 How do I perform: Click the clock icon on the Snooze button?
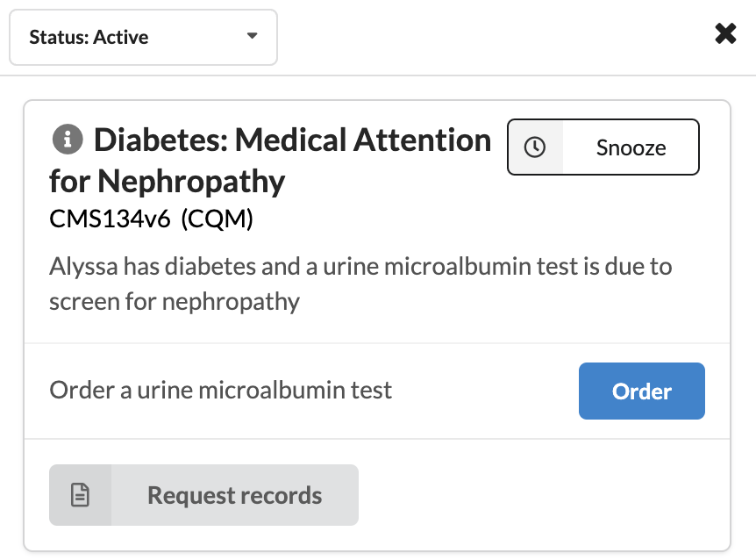pos(534,147)
